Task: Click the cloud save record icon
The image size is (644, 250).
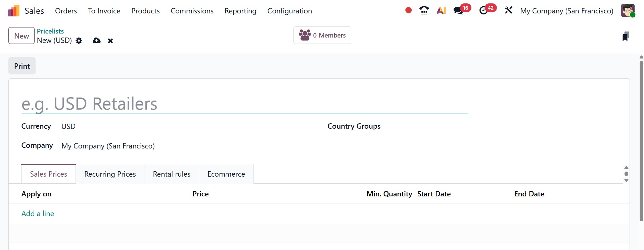Action: pos(97,41)
